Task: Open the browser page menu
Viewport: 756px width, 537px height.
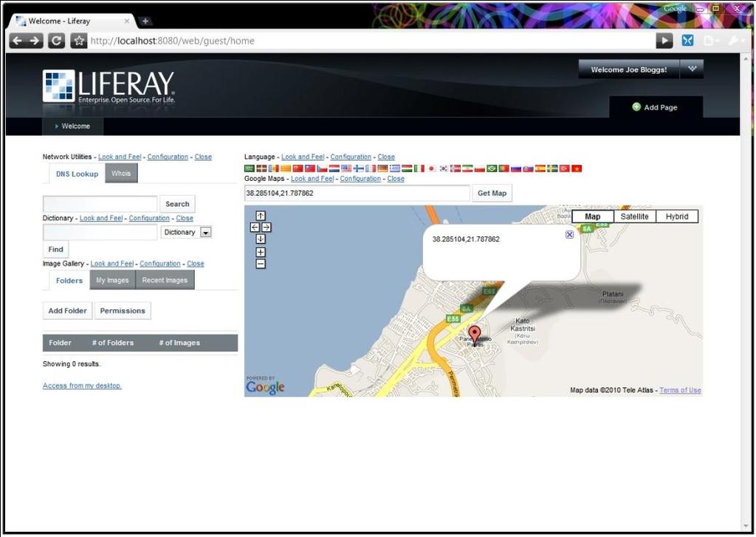Action: (711, 41)
